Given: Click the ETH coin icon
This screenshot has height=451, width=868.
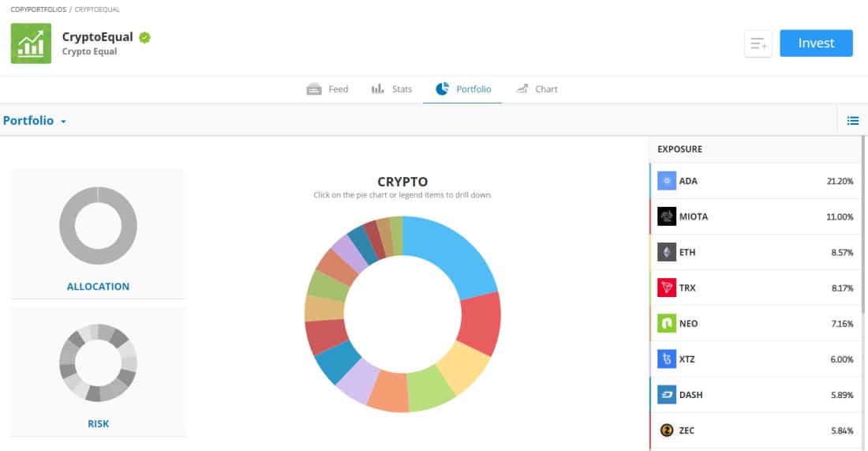Looking at the screenshot, I should pos(667,252).
